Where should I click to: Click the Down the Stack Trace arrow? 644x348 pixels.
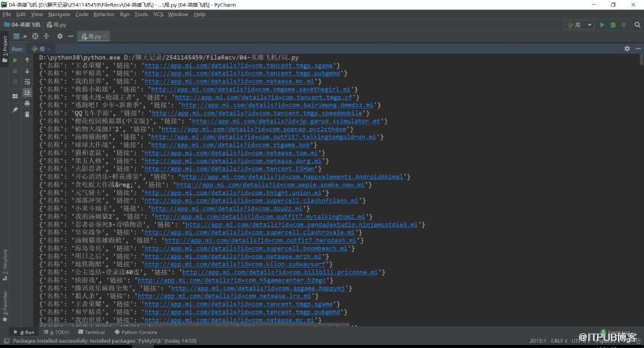(27, 71)
